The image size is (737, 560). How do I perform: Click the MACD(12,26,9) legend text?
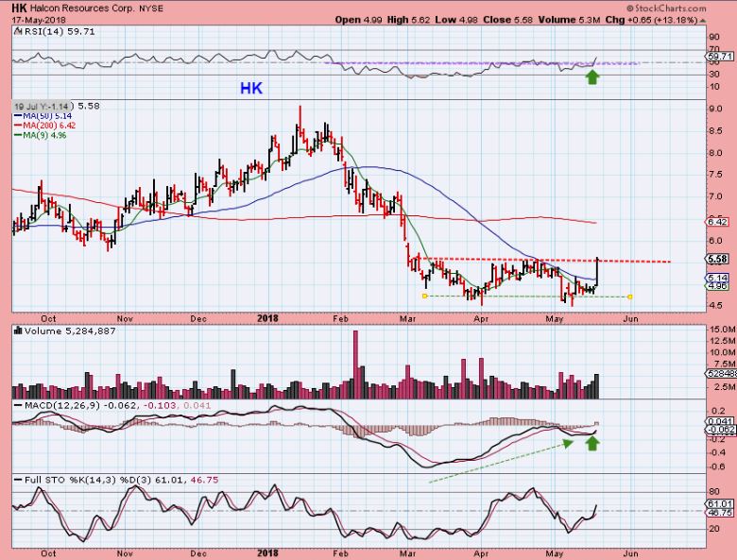pyautogui.click(x=61, y=405)
